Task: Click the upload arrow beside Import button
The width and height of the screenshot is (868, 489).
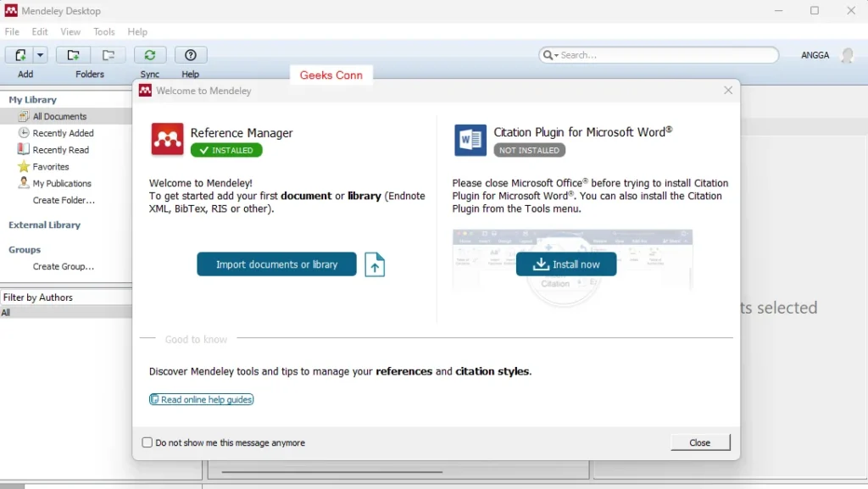Action: click(x=375, y=264)
